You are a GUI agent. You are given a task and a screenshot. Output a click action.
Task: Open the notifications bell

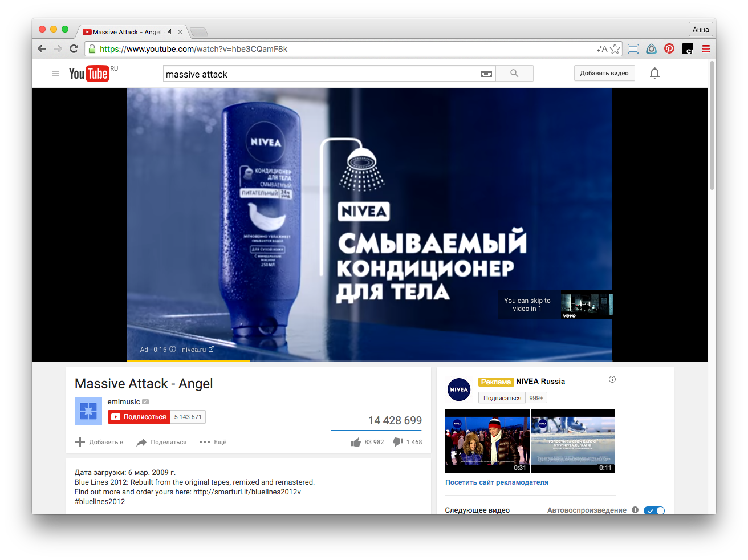pos(654,73)
